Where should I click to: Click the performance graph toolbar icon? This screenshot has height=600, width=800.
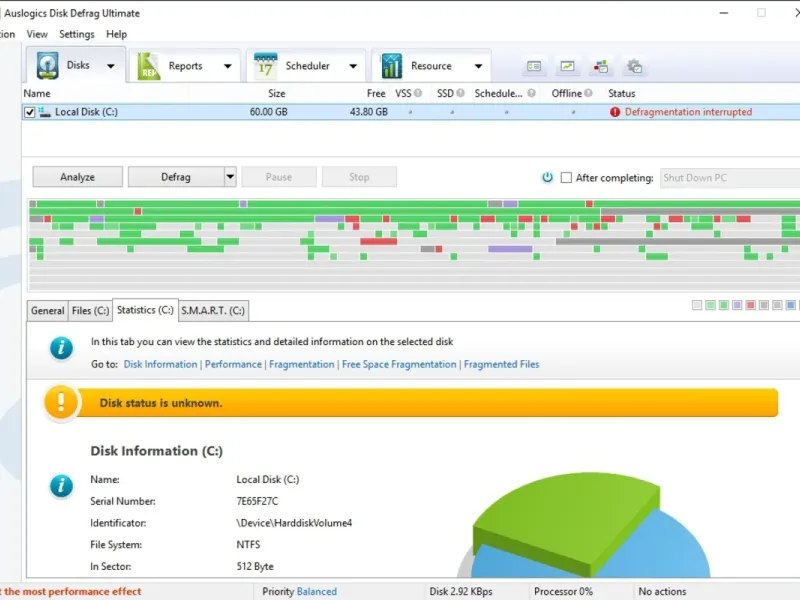pos(567,66)
